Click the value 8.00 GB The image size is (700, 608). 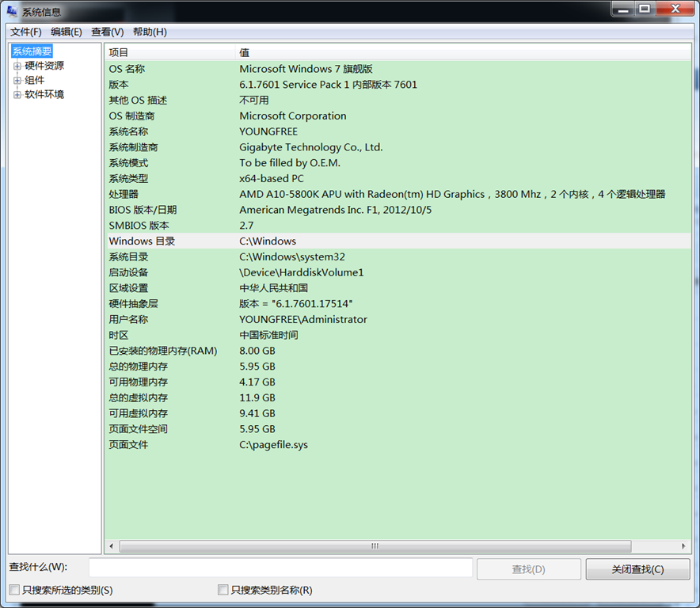click(257, 351)
